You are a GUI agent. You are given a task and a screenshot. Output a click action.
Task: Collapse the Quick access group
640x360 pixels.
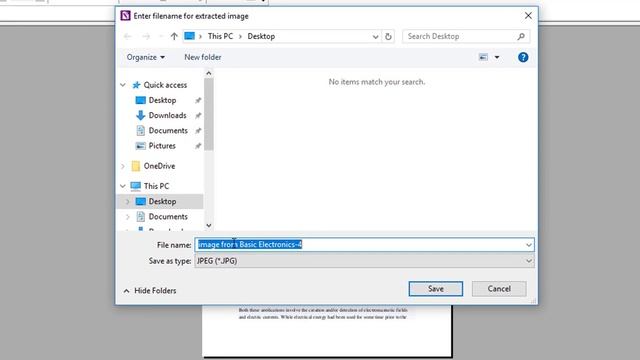tap(123, 85)
